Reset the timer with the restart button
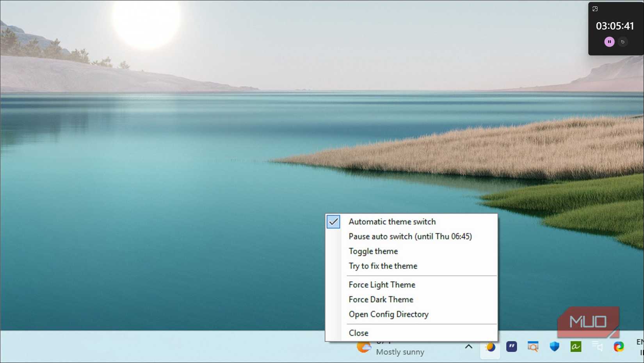 (623, 41)
